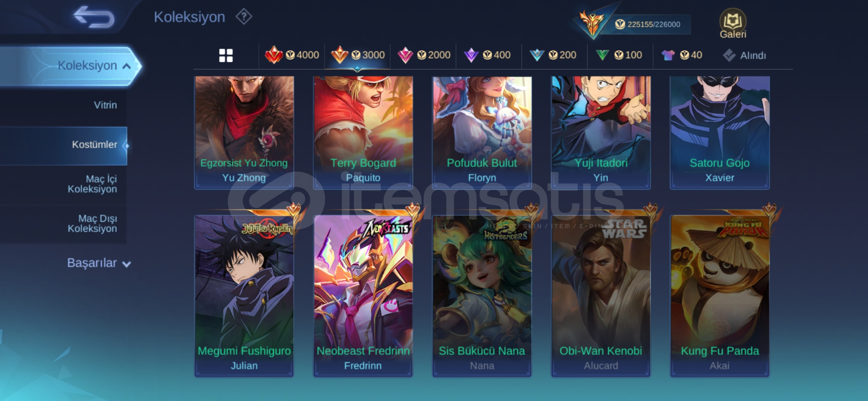Screen dimensions: 868x401
Task: Expand the Başarılar sidebar section
Action: pyautogui.click(x=99, y=263)
